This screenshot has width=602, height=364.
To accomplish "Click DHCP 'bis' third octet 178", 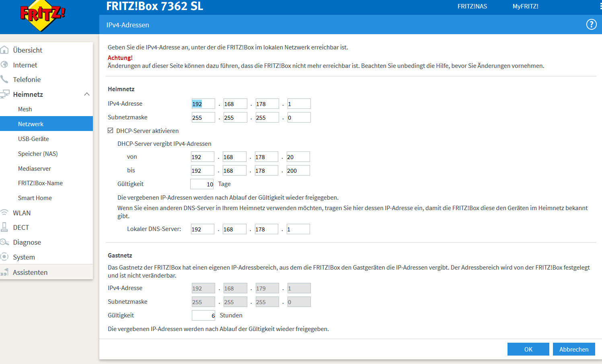I will click(x=266, y=170).
